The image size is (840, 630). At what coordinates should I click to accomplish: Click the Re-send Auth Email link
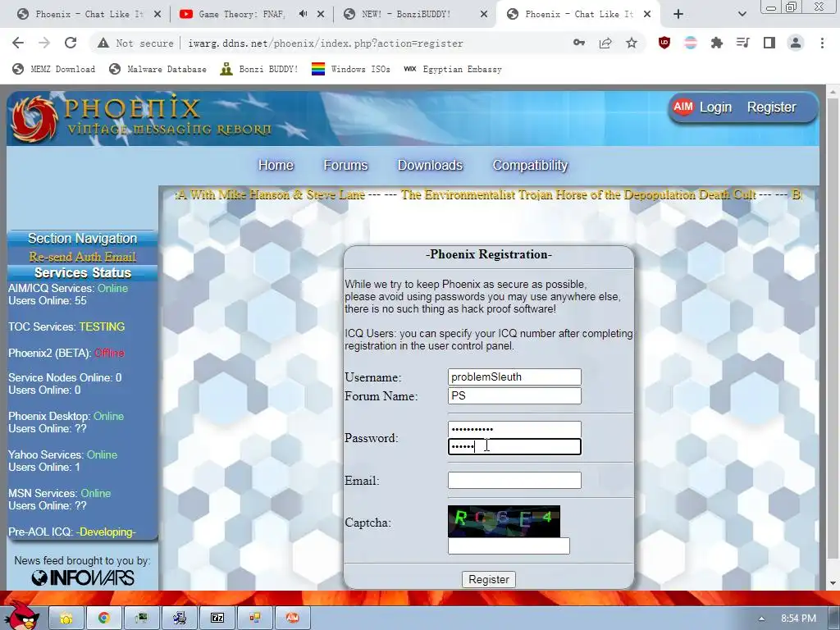coord(83,257)
